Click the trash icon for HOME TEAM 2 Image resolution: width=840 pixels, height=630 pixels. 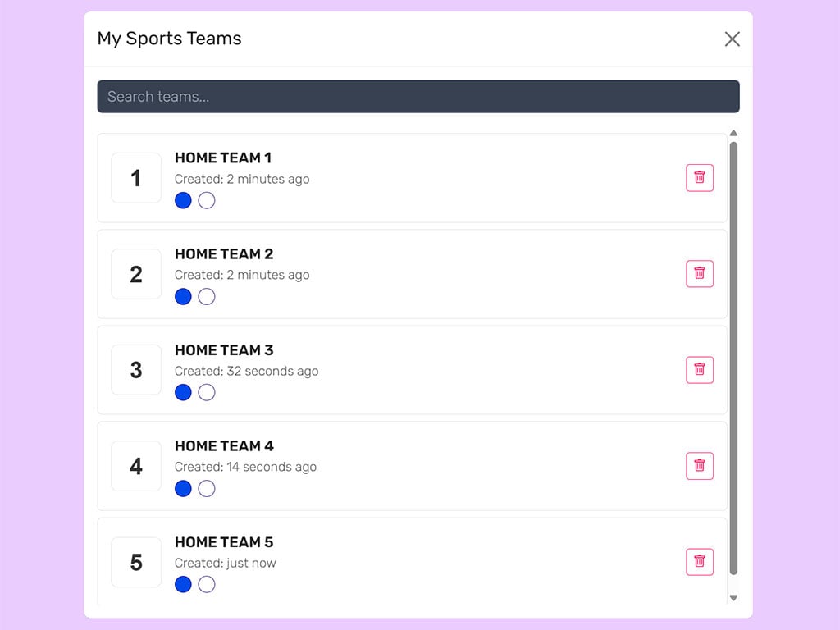699,273
